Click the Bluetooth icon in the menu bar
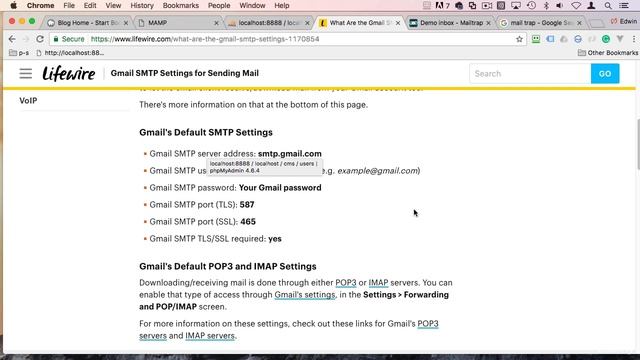 coord(546,6)
